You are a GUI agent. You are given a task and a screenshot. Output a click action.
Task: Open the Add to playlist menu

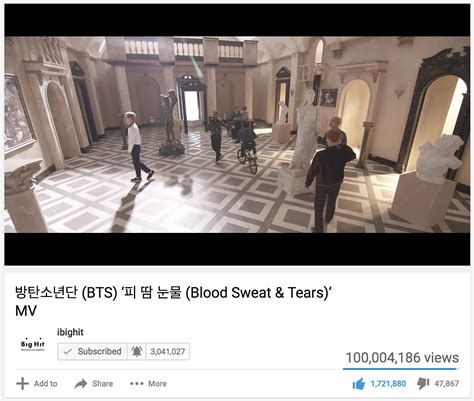coord(45,384)
